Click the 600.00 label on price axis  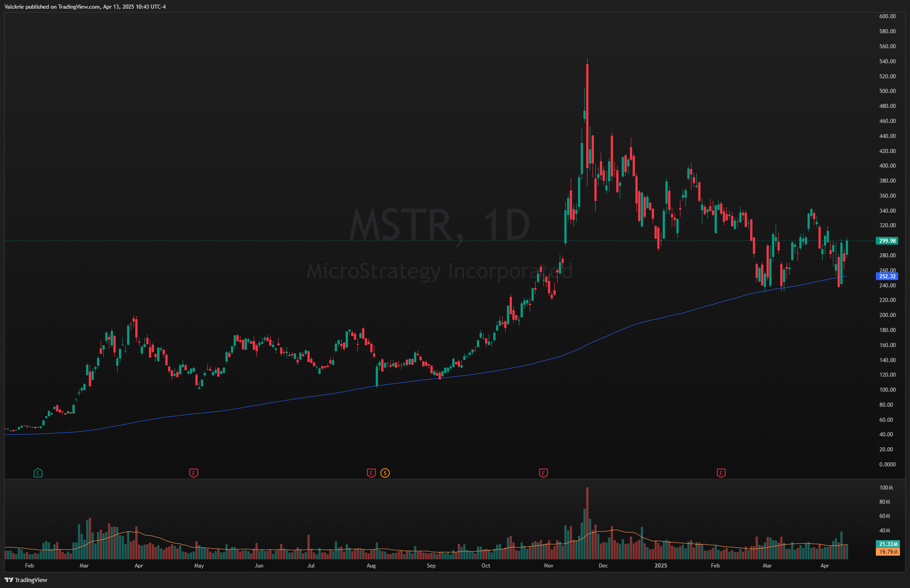(x=887, y=16)
